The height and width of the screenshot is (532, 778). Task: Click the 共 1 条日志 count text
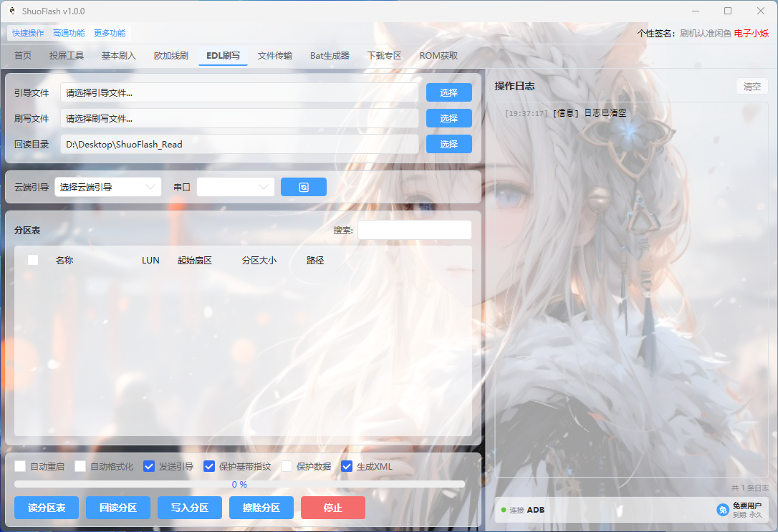pos(750,488)
